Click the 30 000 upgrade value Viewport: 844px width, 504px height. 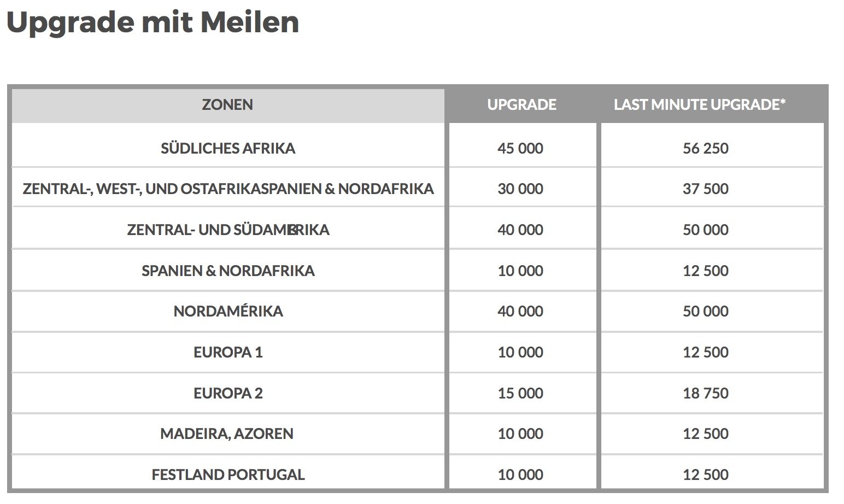pos(520,189)
